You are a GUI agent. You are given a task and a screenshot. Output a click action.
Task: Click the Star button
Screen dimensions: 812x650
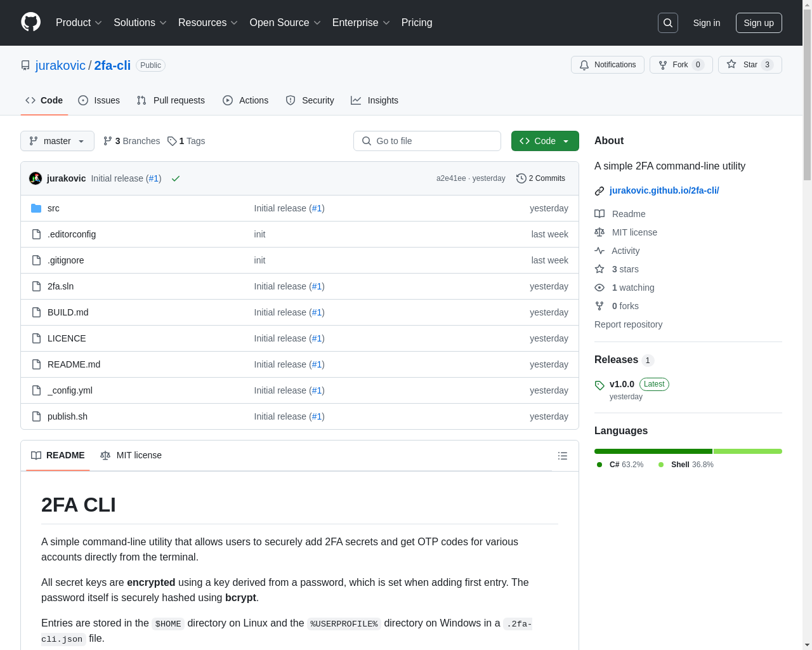click(x=750, y=65)
